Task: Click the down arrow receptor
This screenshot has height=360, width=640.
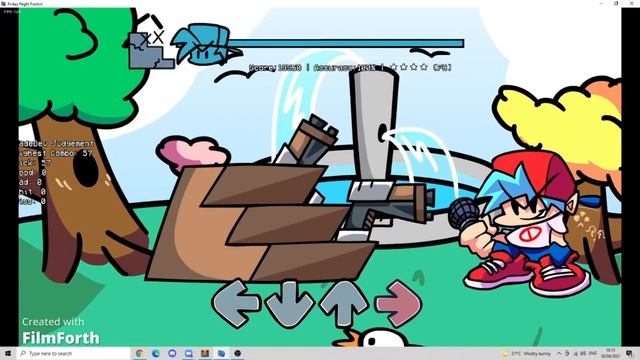Action: click(290, 304)
